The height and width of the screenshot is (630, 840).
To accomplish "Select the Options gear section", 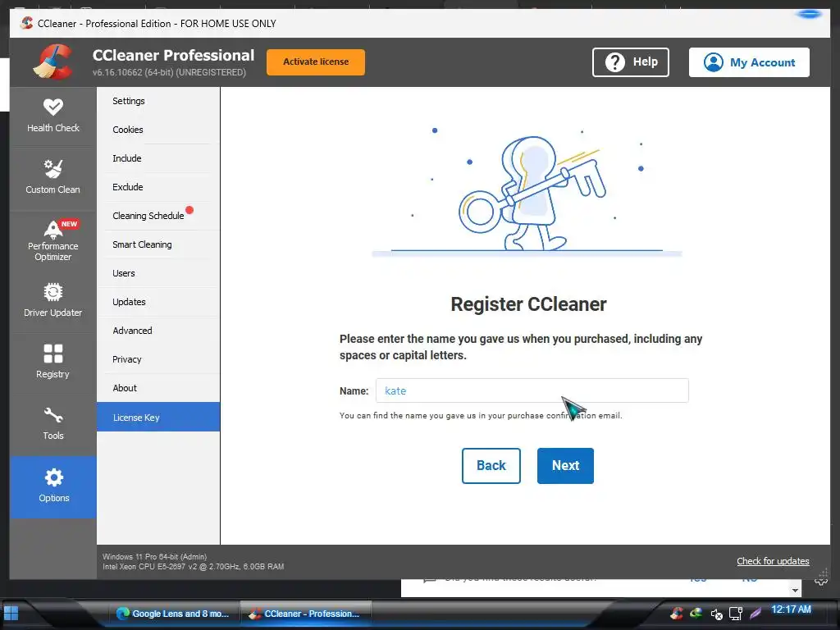I will point(53,486).
